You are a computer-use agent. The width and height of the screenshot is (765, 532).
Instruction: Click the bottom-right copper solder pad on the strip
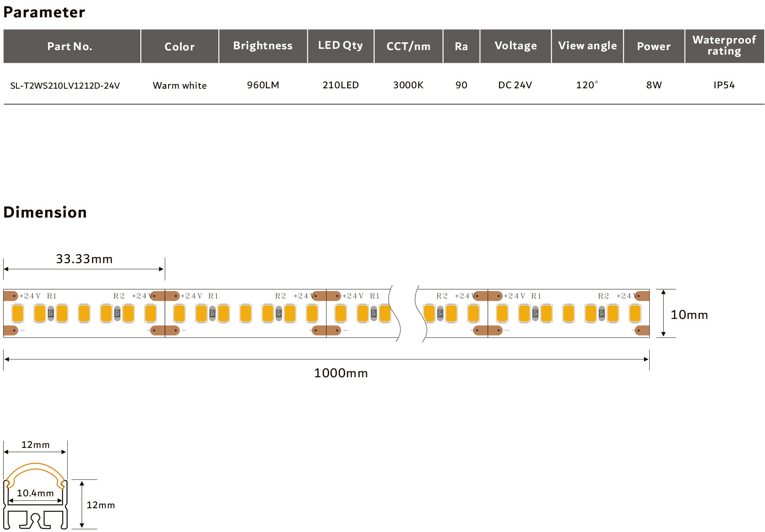pos(642,330)
